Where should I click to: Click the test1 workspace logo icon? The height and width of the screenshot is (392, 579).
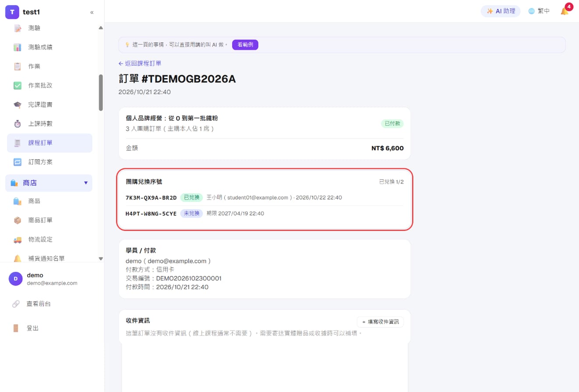click(12, 12)
